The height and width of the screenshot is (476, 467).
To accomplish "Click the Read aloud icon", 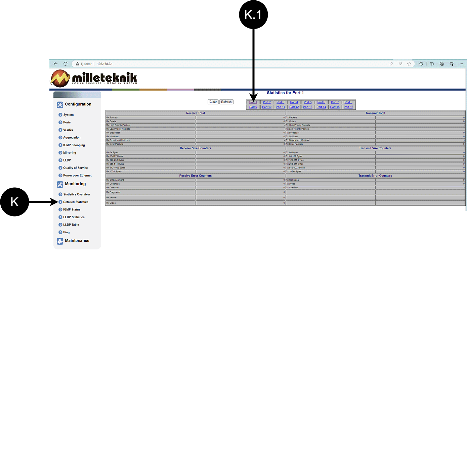I will pyautogui.click(x=400, y=64).
